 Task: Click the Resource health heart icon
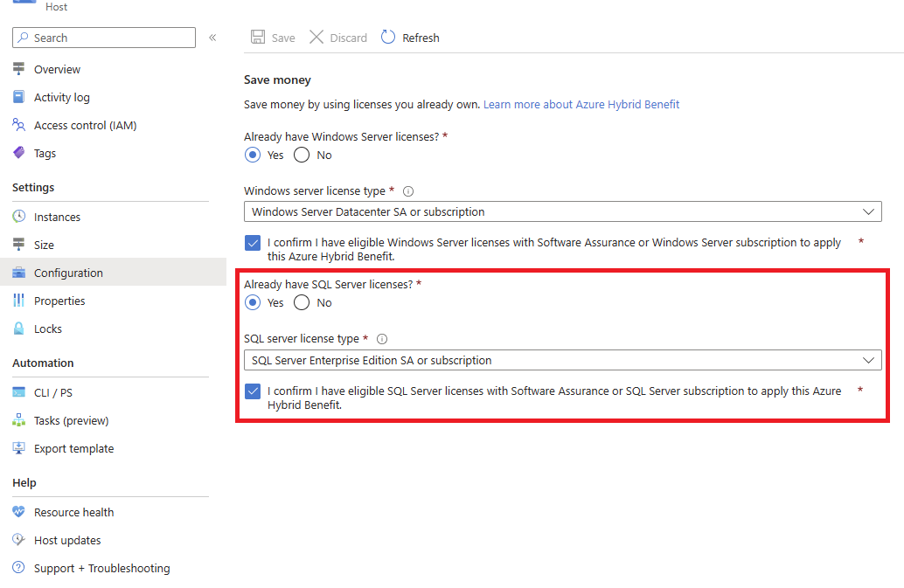pyautogui.click(x=19, y=511)
